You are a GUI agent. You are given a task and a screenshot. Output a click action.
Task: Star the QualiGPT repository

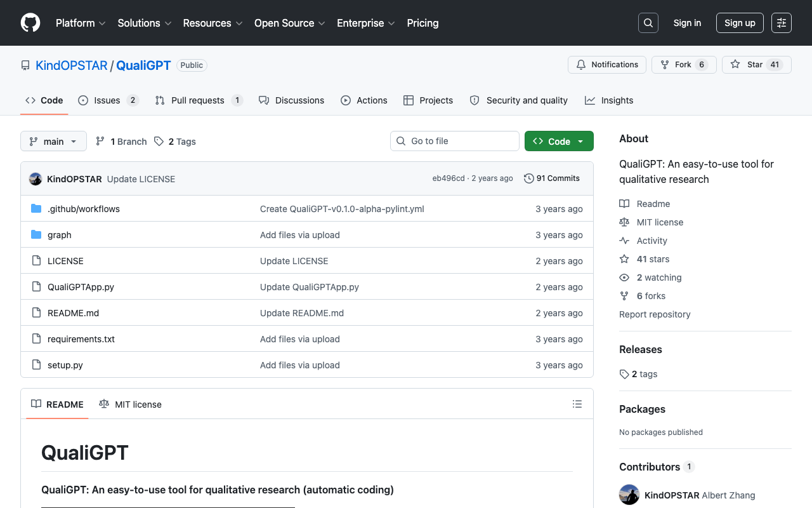click(x=757, y=65)
